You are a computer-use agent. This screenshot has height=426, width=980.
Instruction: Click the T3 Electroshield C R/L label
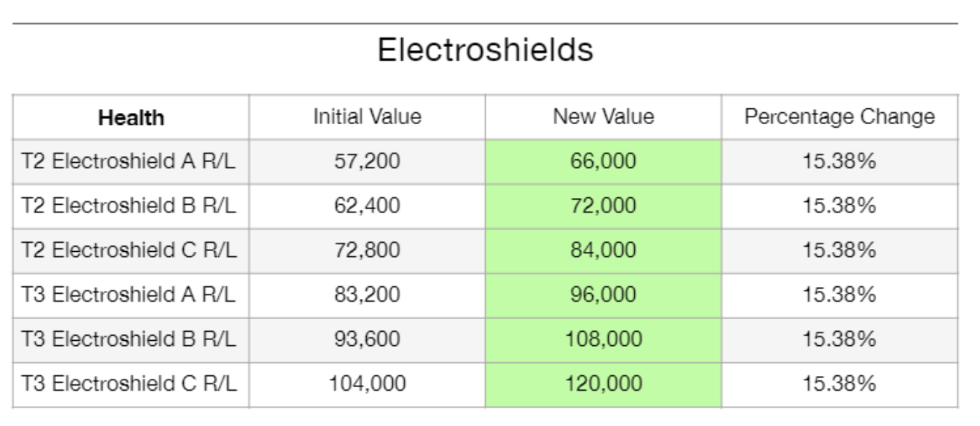[130, 384]
